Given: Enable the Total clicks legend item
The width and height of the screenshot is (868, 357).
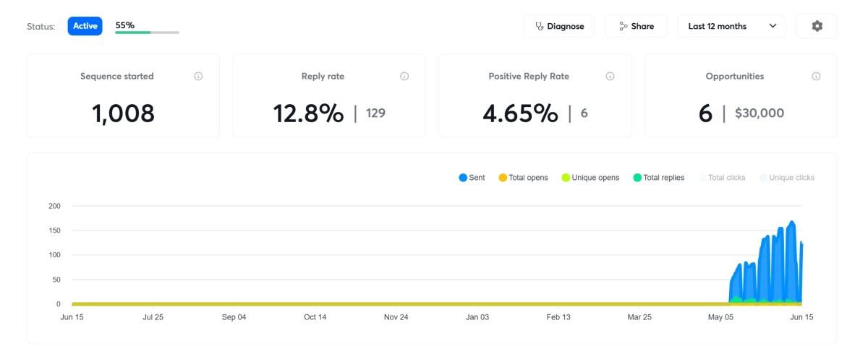Looking at the screenshot, I should point(721,178).
